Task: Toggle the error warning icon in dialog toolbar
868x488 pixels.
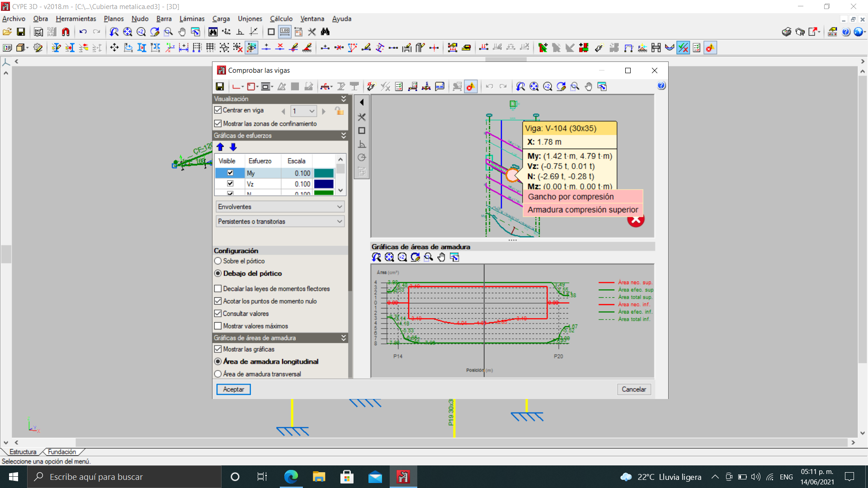Action: pyautogui.click(x=471, y=86)
